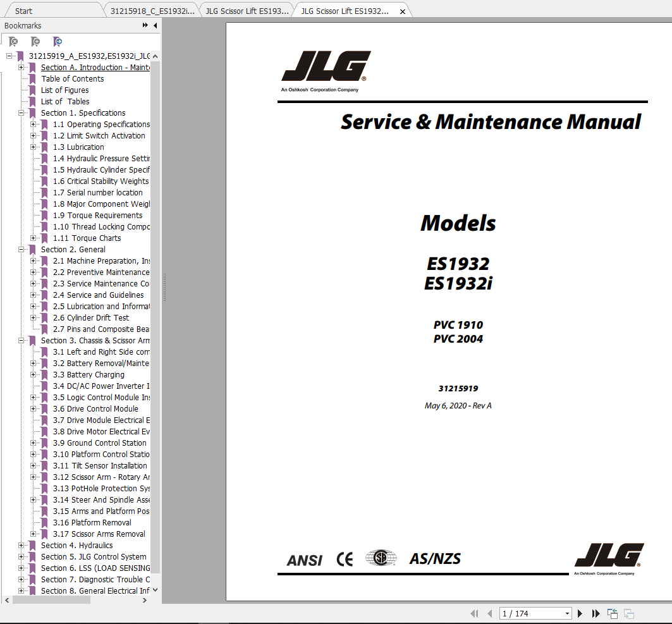Open the page number dropdown
Viewport: 672px width, 624px height.
click(567, 613)
